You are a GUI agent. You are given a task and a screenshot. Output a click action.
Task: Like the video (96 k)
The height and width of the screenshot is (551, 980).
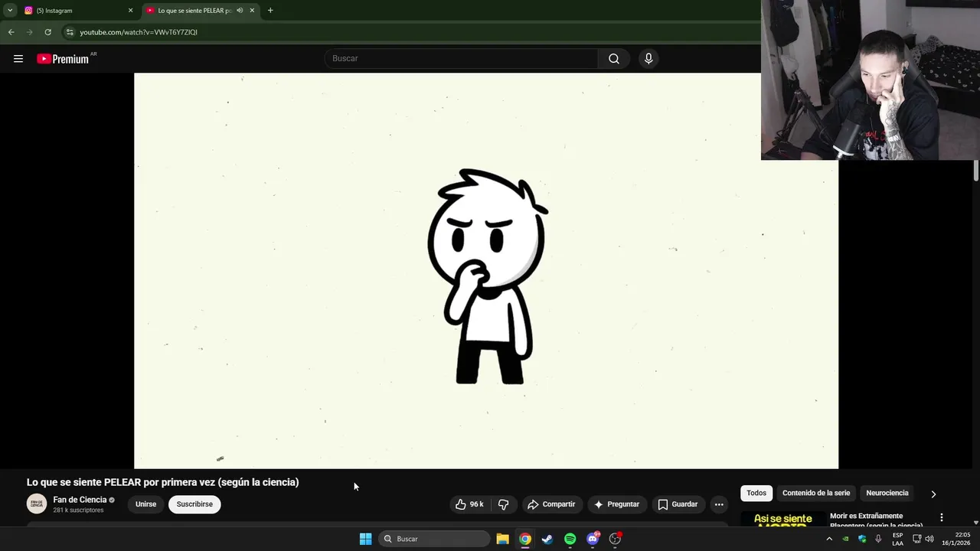point(469,504)
